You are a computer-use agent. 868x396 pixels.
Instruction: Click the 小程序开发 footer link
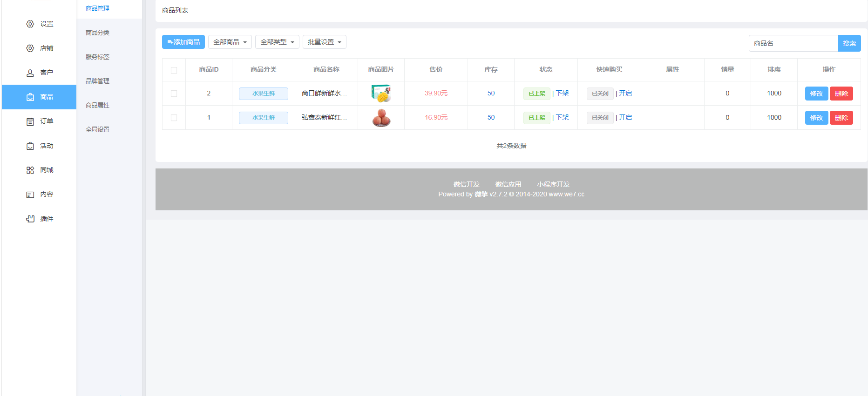(x=553, y=184)
